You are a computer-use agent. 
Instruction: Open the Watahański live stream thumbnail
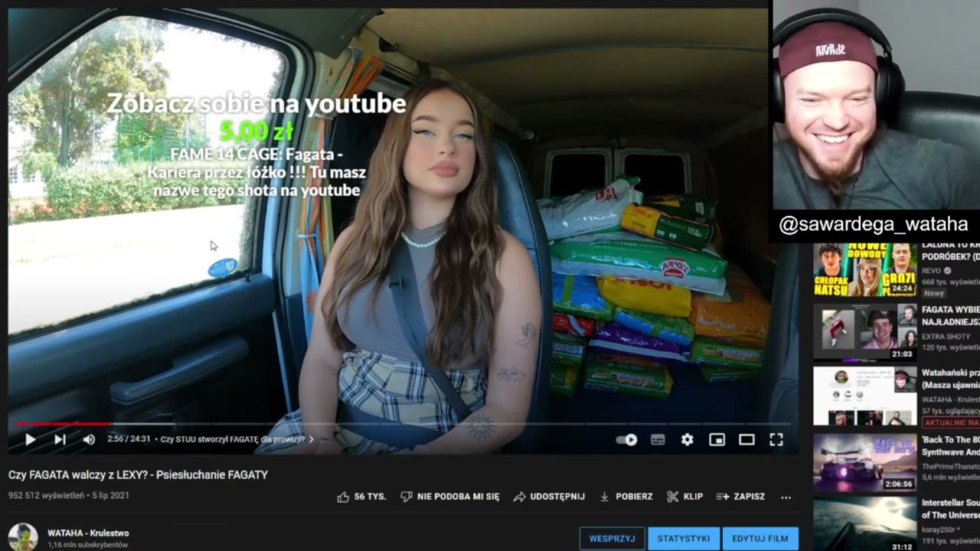864,396
